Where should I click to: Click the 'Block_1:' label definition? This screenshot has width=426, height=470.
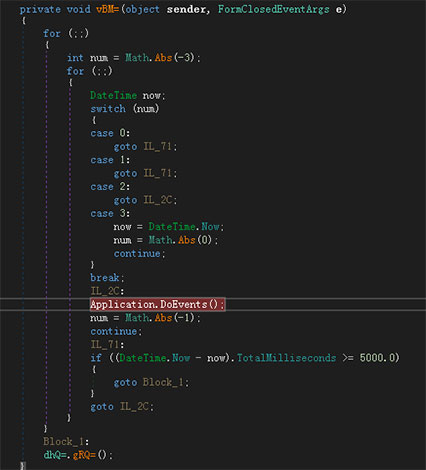(66, 442)
